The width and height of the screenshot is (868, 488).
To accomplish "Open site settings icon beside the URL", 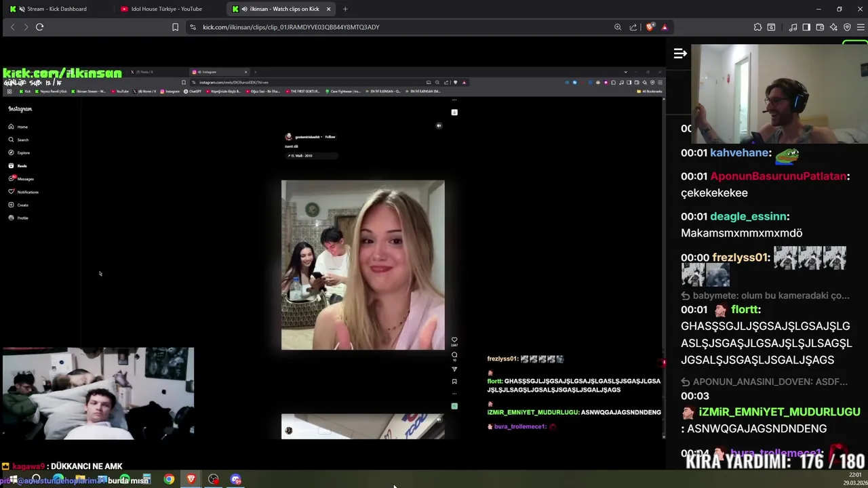I will [193, 27].
